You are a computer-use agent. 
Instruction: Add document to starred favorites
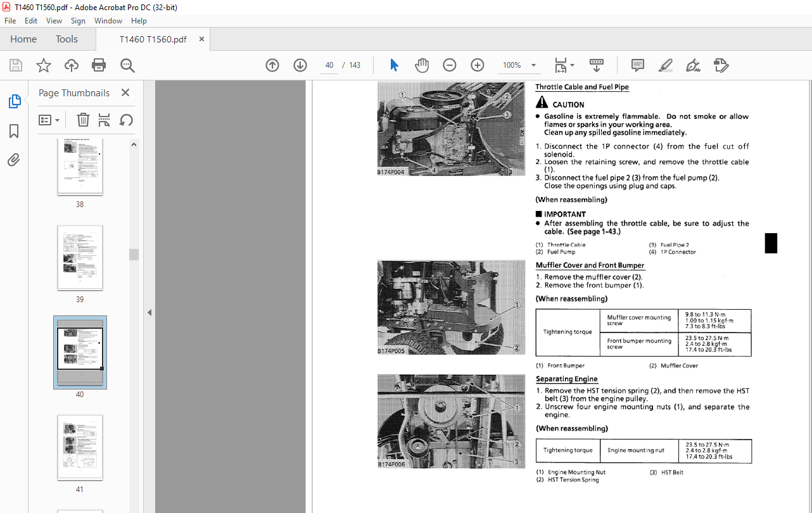point(44,65)
